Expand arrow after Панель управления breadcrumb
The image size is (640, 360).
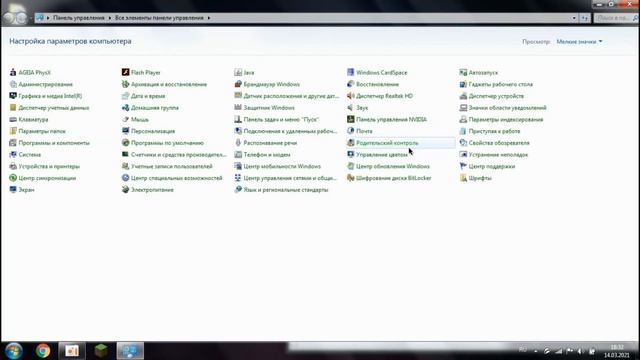(x=109, y=18)
